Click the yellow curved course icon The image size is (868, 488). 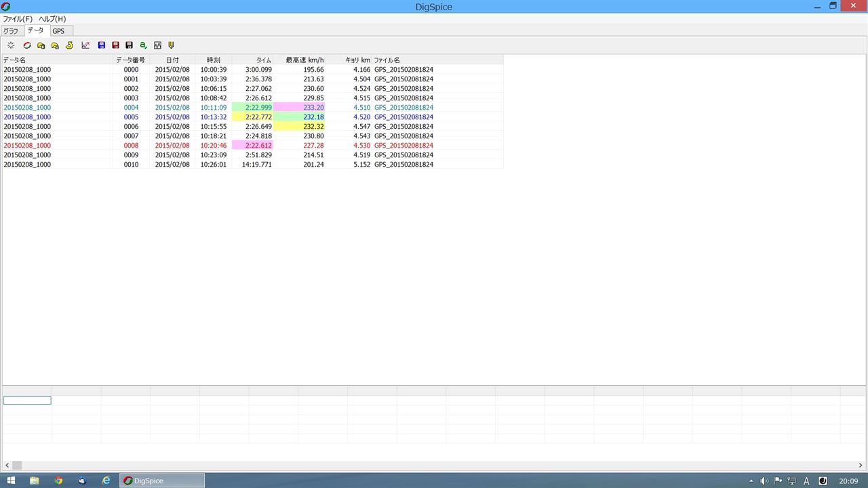click(x=69, y=45)
